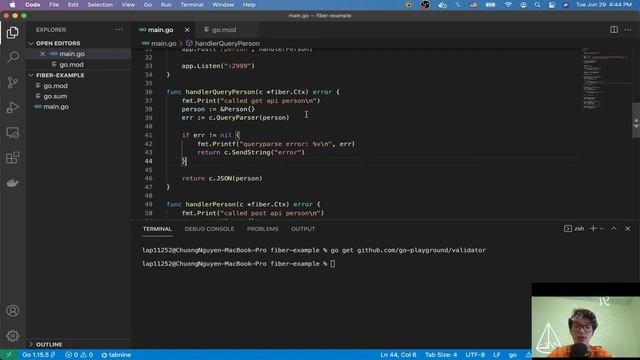
Task: Open the Remote Explorer view
Action: click(13, 133)
